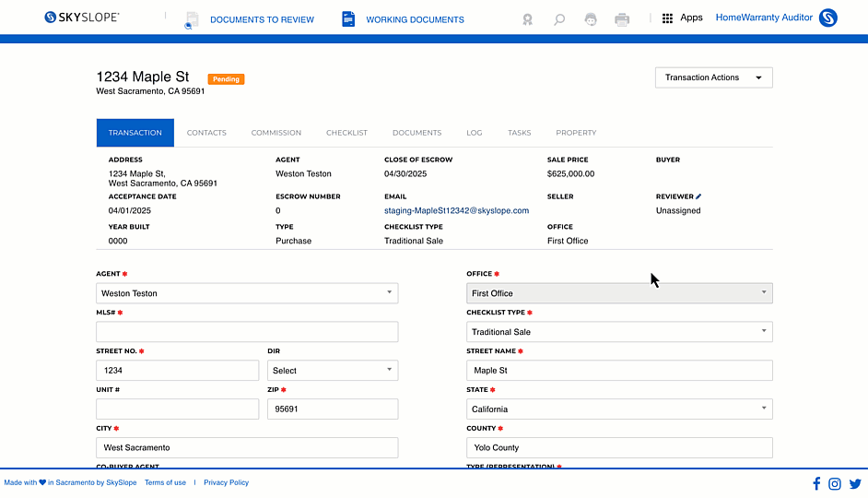Open the Terms of use link
The width and height of the screenshot is (868, 498).
[165, 482]
